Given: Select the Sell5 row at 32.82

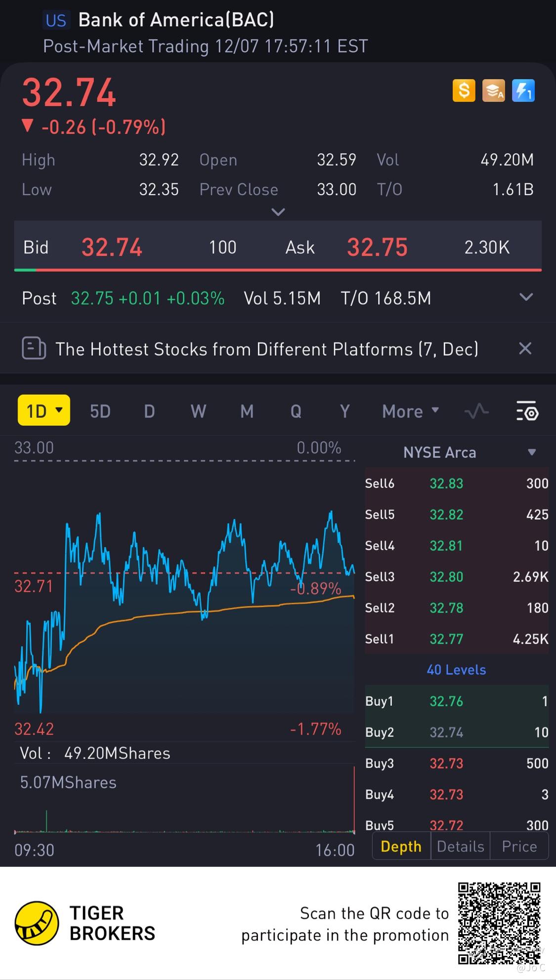Looking at the screenshot, I should [x=457, y=514].
